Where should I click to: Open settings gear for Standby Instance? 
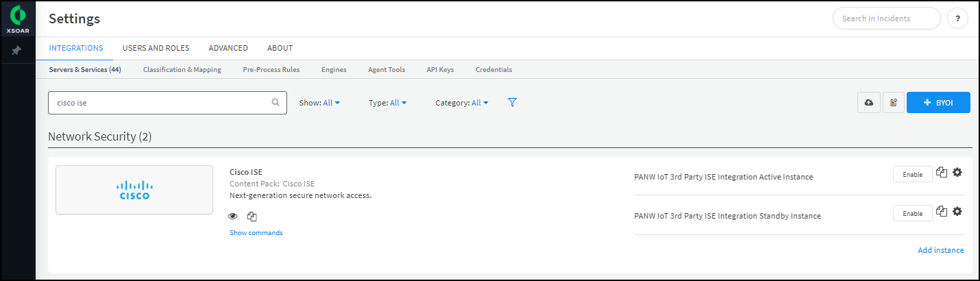pyautogui.click(x=957, y=211)
